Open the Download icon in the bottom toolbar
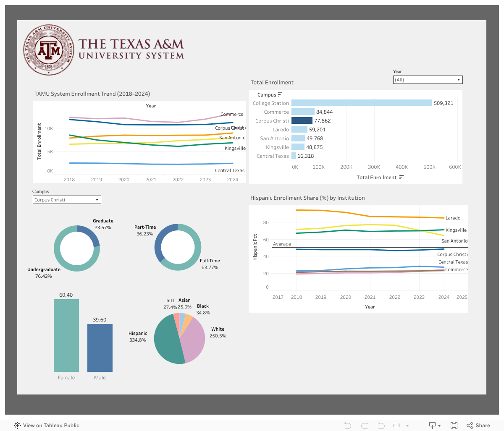Screen dimensions: 504x431 (433, 425)
